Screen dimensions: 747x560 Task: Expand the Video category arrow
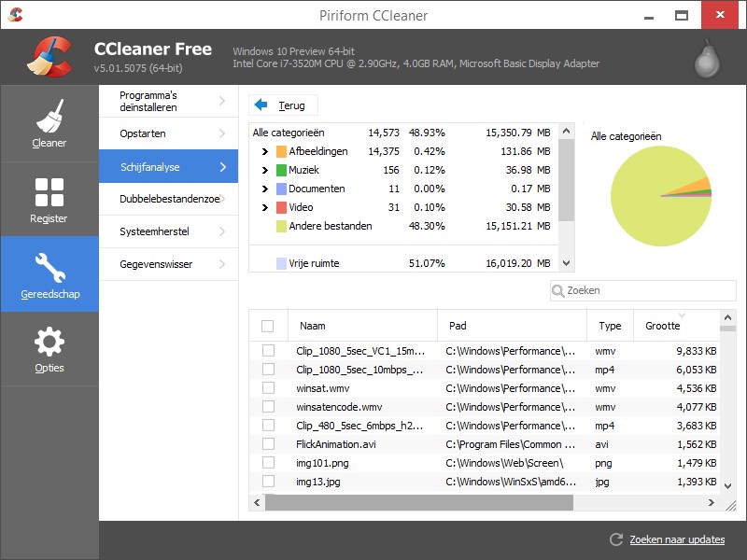[x=265, y=207]
